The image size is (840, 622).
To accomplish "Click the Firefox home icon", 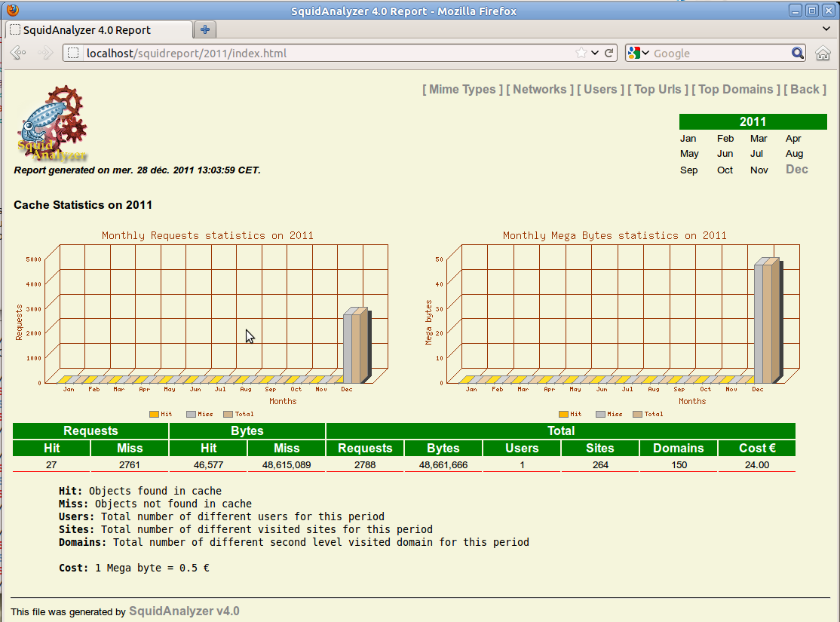I will click(823, 53).
